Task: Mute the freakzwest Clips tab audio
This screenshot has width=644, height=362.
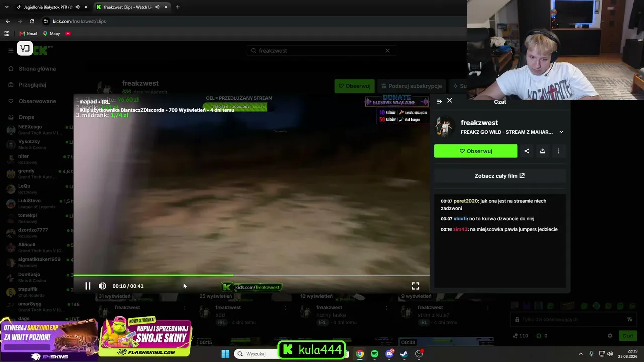Action: coord(157,7)
